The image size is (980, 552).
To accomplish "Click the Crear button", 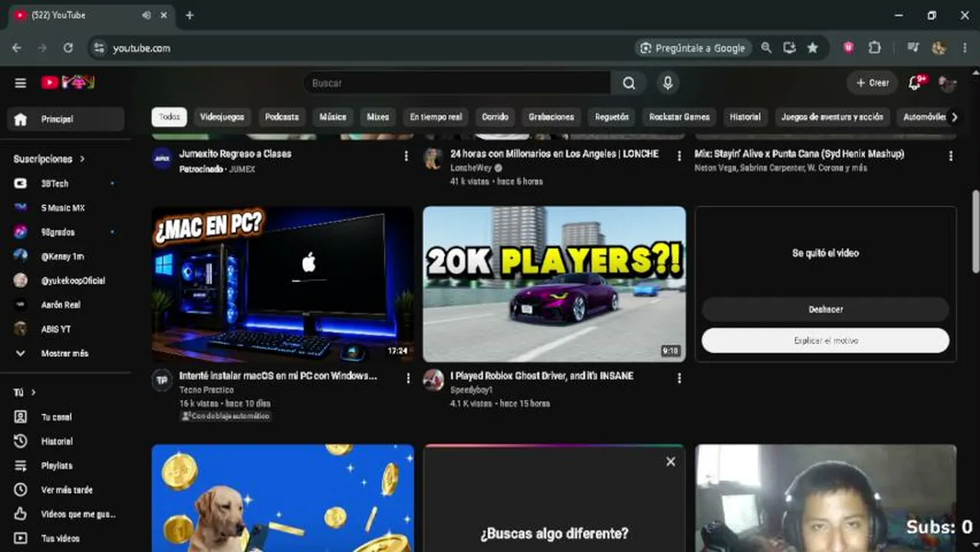I will pos(872,83).
